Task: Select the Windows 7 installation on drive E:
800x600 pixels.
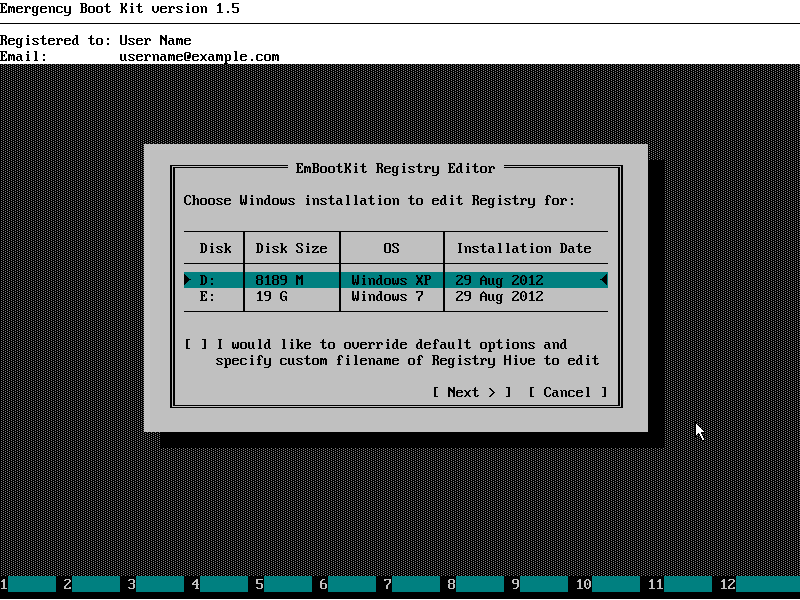Action: pos(395,296)
